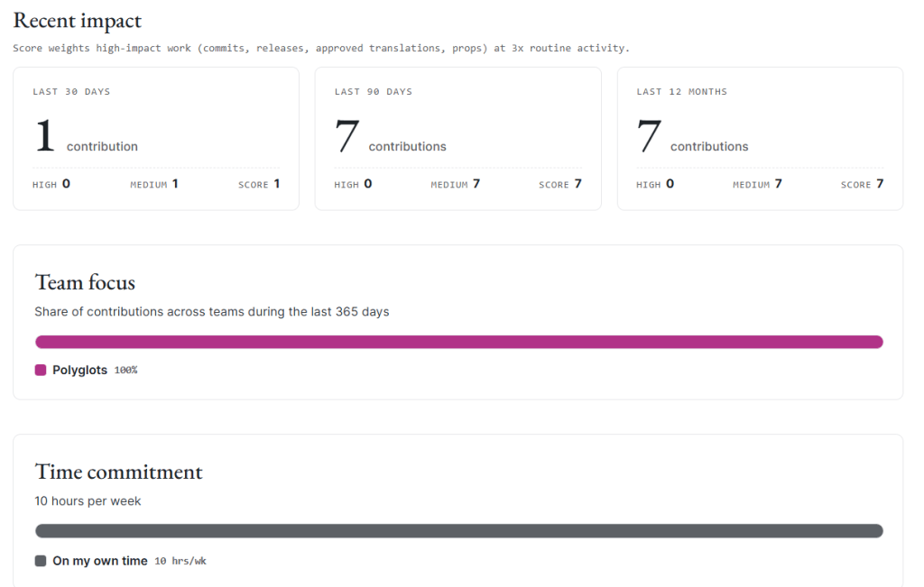Click the 10 hrs/wk value

click(x=180, y=561)
